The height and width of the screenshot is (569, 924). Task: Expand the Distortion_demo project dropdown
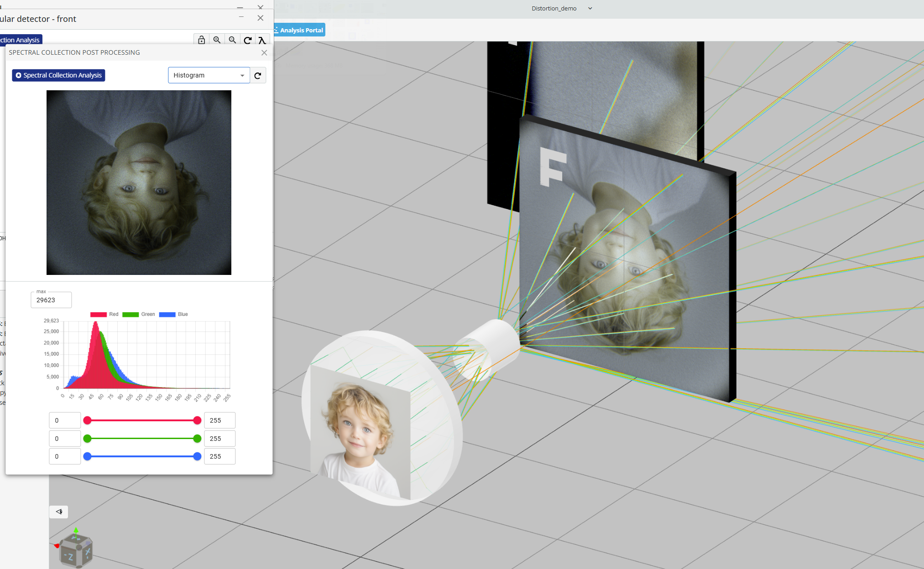coord(590,8)
